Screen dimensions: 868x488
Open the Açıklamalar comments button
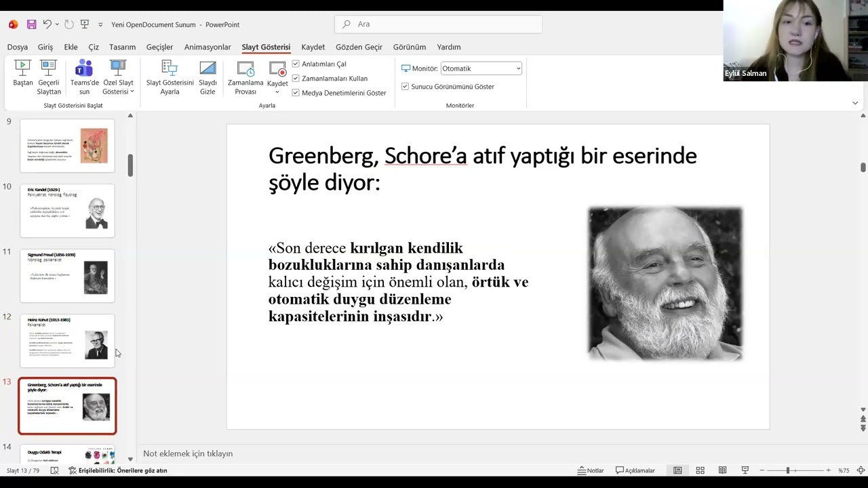click(635, 470)
